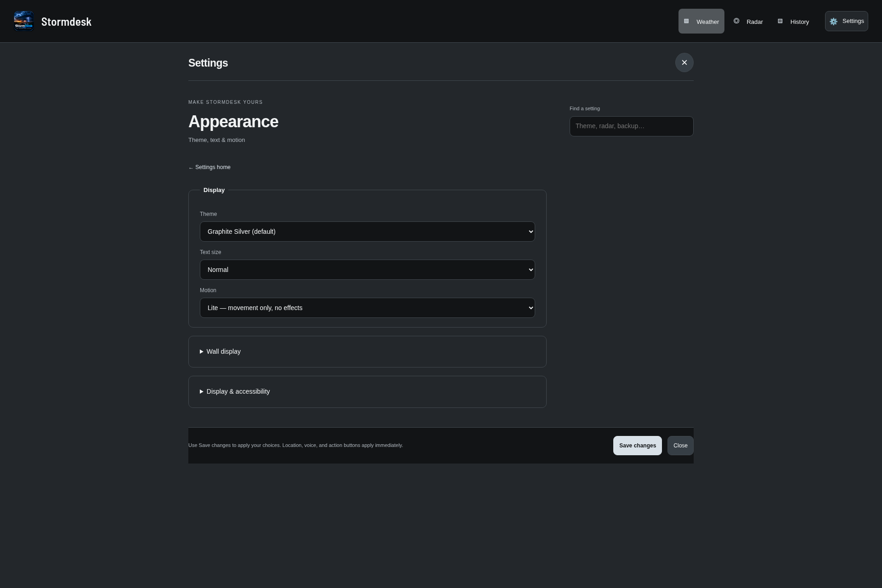This screenshot has height=588, width=882.
Task: Click the Stormdesk app title
Action: 66,22
